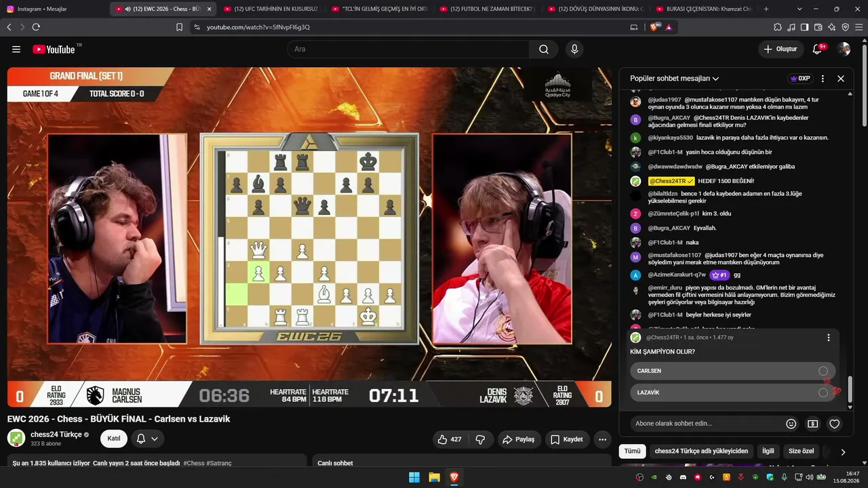Like the video with thumbs-up
This screenshot has width=868, height=488.
[x=450, y=439]
